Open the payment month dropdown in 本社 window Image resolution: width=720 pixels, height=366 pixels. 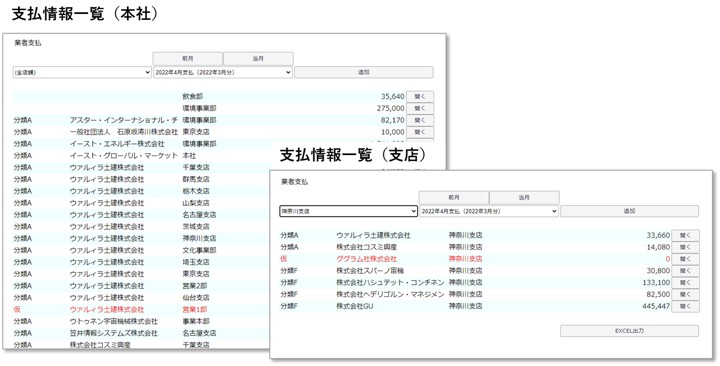223,73
